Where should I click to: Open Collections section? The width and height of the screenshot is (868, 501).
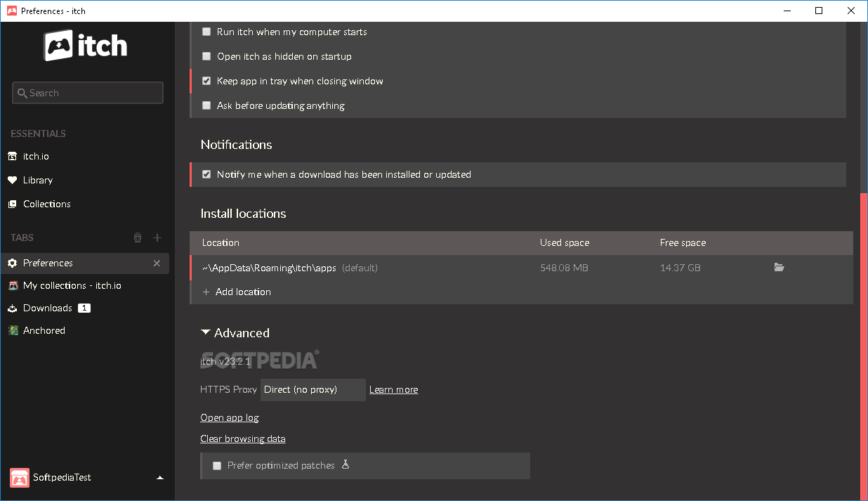point(47,204)
